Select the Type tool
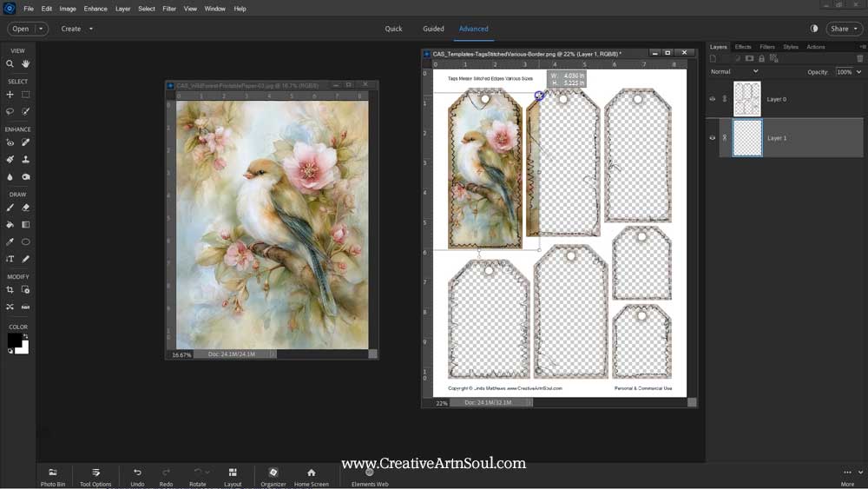The image size is (868, 489). [x=10, y=259]
